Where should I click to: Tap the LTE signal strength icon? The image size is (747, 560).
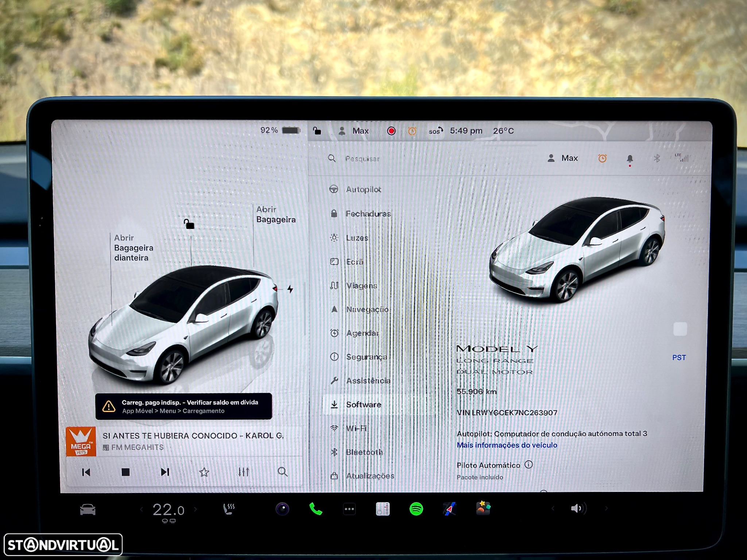pyautogui.click(x=681, y=157)
